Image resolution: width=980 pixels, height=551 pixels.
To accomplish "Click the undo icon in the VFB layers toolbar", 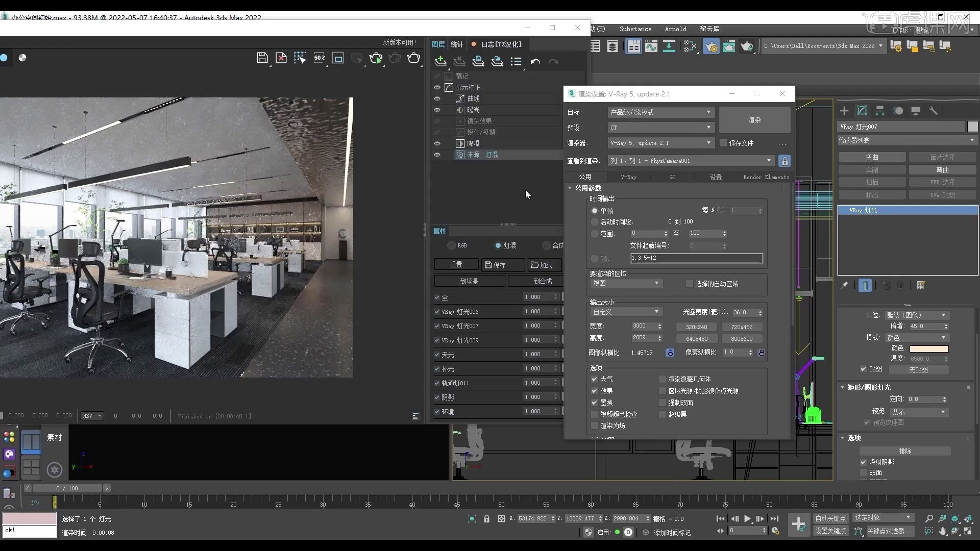I will click(535, 61).
